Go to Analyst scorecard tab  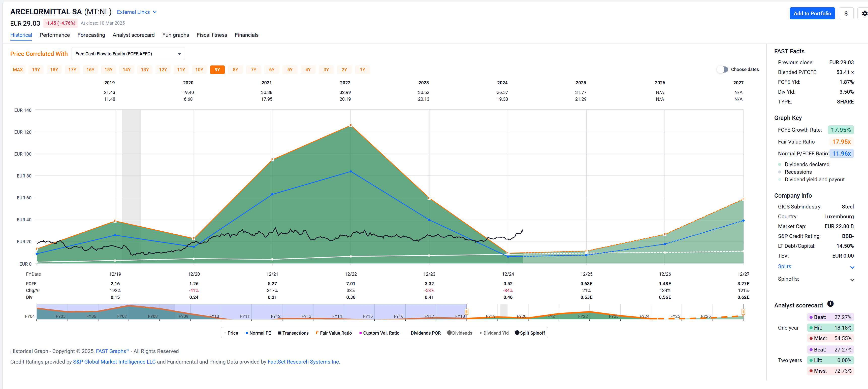coord(134,35)
